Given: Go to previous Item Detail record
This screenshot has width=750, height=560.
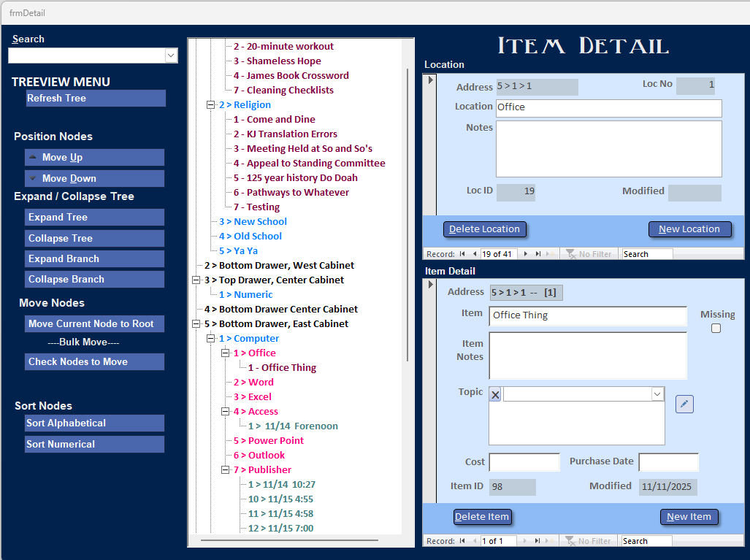Looking at the screenshot, I should [475, 541].
